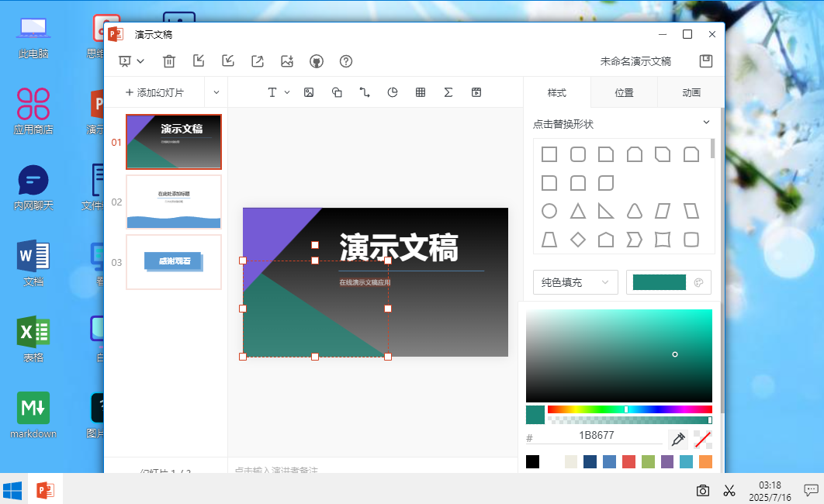824x504 pixels.
Task: Select the diamond shape
Action: coord(577,240)
